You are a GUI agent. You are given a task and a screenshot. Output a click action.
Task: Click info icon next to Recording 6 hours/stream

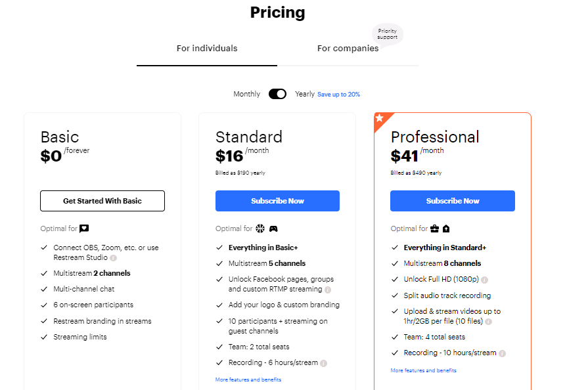[x=323, y=363]
